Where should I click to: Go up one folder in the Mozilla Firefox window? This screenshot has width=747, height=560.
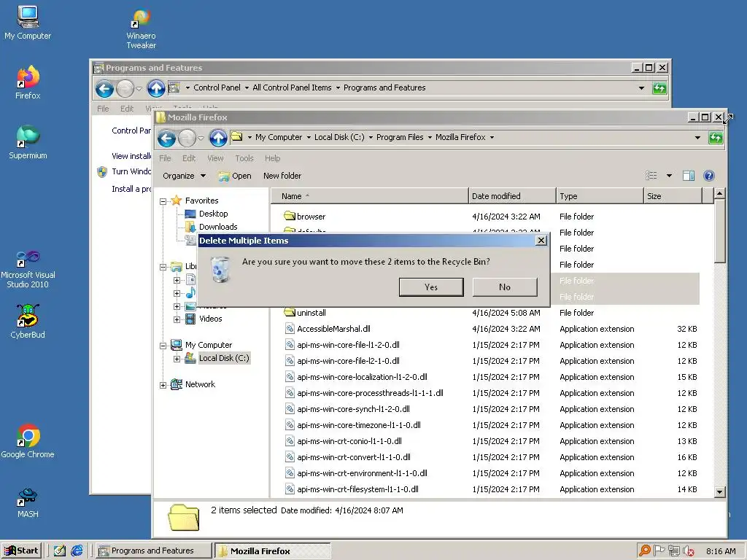pyautogui.click(x=218, y=138)
